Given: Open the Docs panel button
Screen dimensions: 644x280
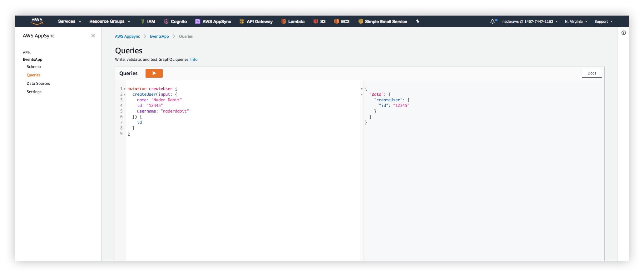Looking at the screenshot, I should click(592, 73).
